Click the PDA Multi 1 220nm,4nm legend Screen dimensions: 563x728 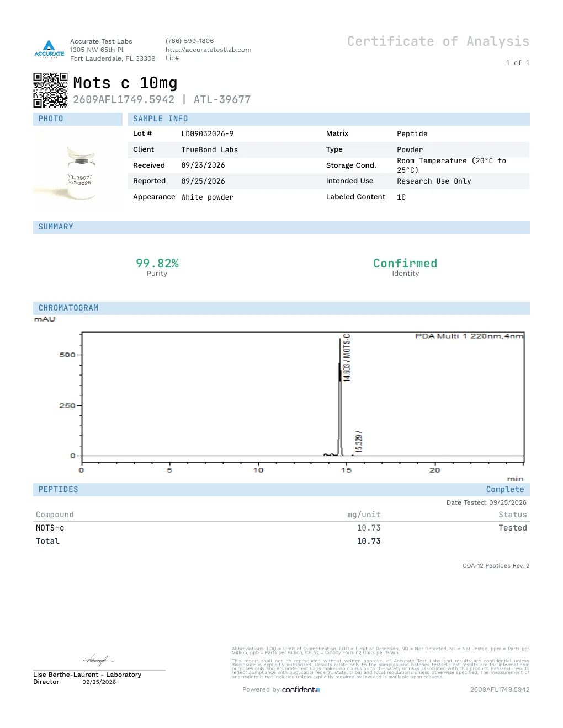[x=469, y=336]
